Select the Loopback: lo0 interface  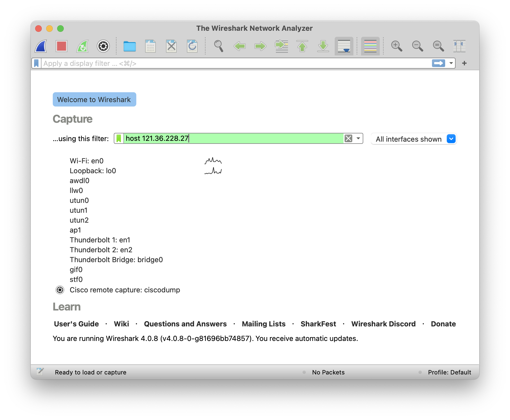tap(93, 171)
